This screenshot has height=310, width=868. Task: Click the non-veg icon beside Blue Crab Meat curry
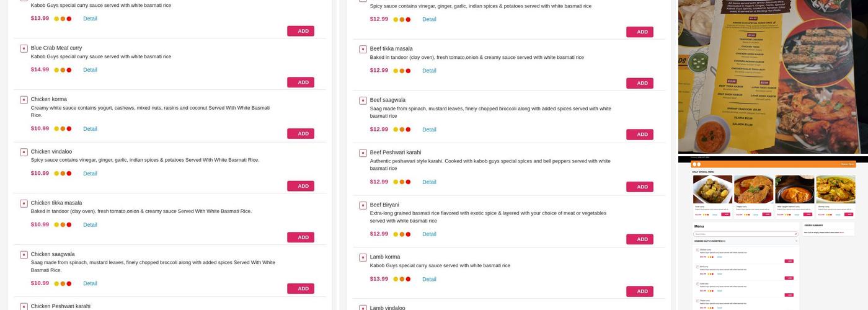[24, 48]
